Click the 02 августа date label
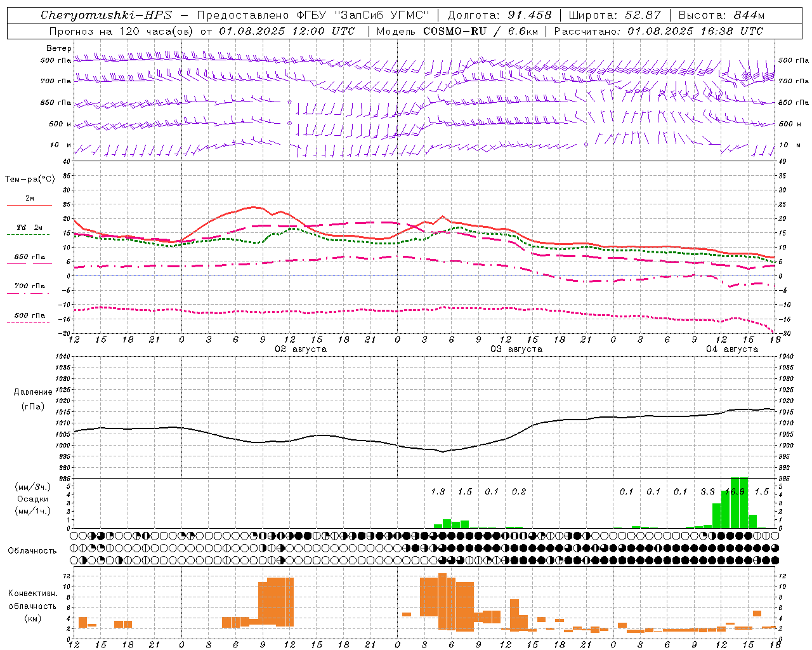Viewport: 812px width, 650px height. [301, 349]
